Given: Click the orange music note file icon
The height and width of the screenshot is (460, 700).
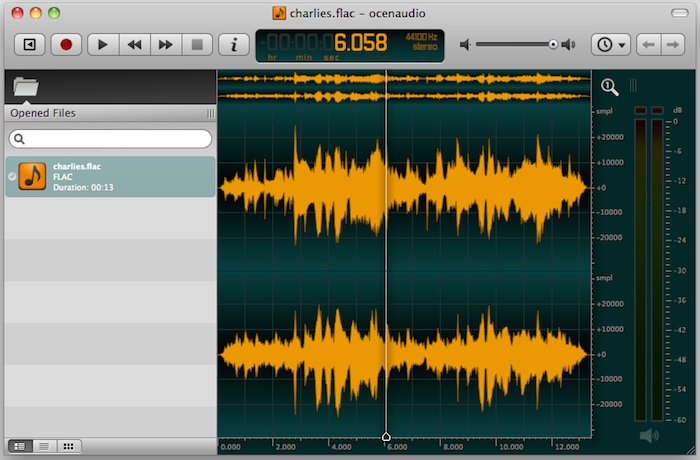Looking at the screenshot, I should pyautogui.click(x=32, y=176).
